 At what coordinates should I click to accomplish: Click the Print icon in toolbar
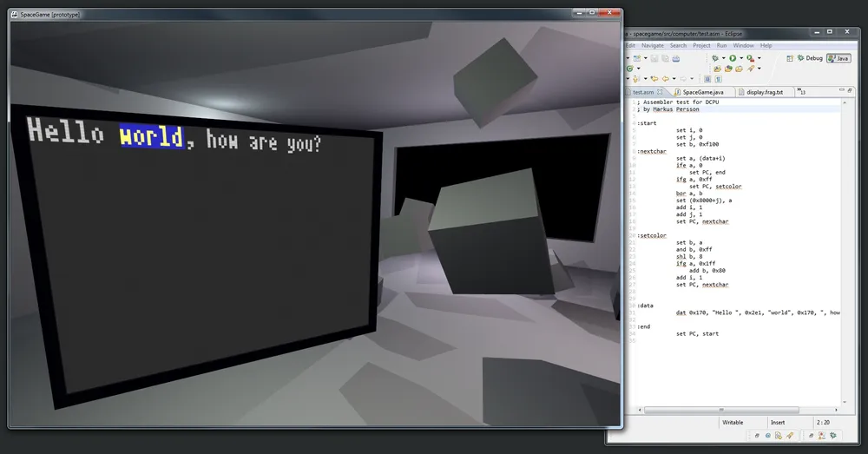click(675, 58)
